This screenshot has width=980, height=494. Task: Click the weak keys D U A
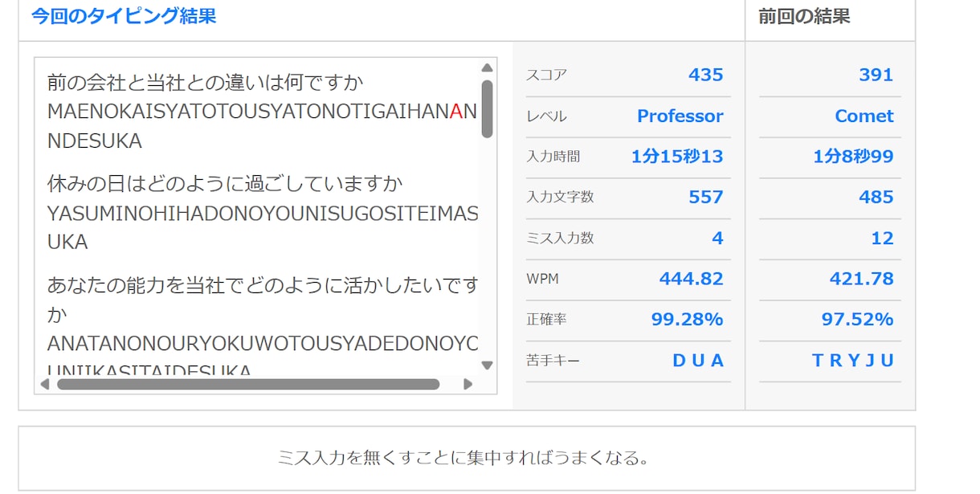point(698,361)
